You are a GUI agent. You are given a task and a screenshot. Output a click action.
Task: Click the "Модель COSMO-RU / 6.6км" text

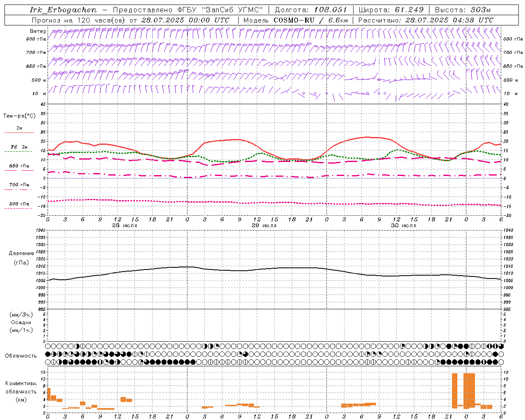click(x=296, y=20)
